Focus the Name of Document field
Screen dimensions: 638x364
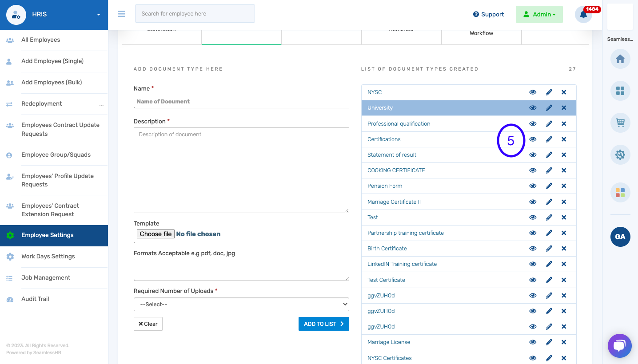241,102
